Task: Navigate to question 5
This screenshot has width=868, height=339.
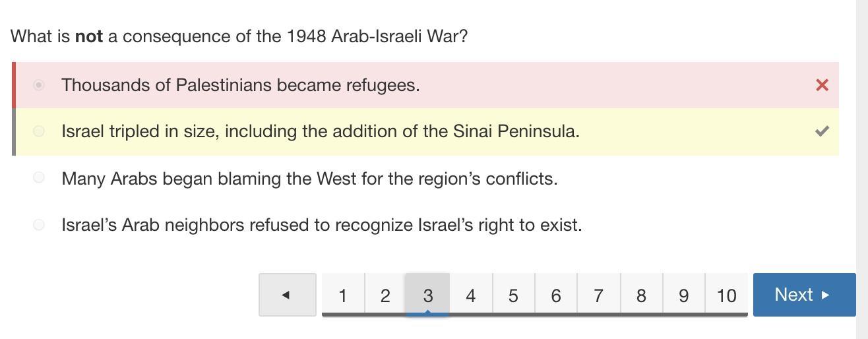Action: [513, 295]
